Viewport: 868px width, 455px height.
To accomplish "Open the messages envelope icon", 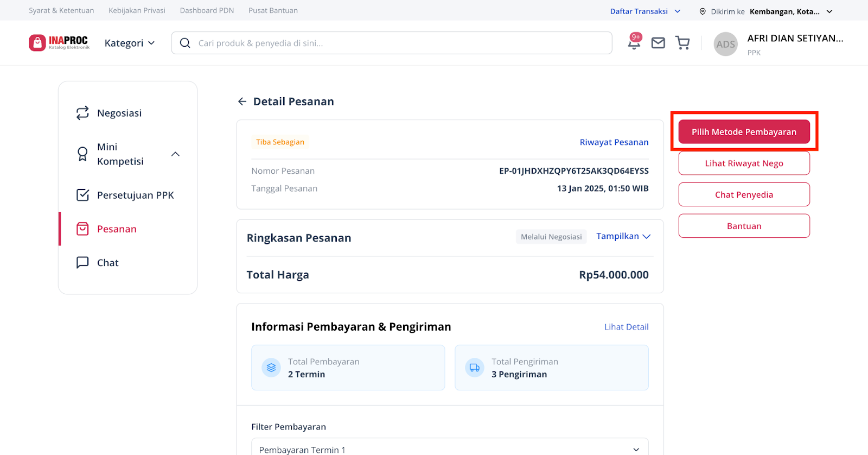I will click(x=658, y=43).
